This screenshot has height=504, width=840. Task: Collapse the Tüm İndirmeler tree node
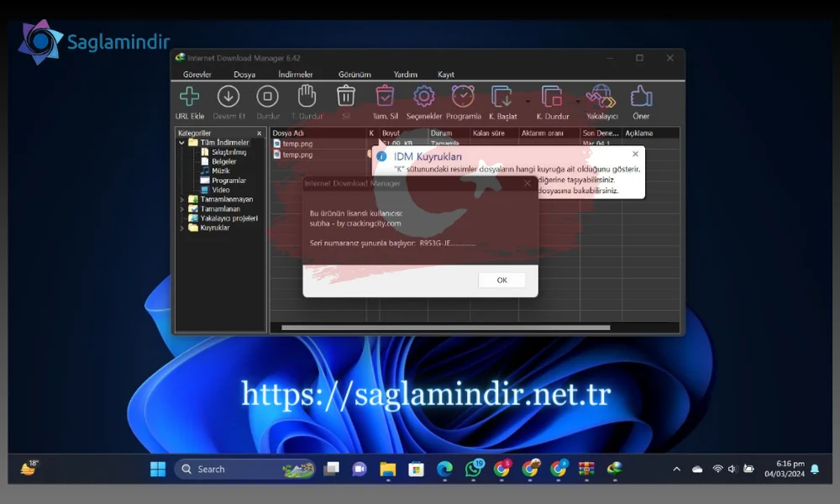pyautogui.click(x=181, y=143)
